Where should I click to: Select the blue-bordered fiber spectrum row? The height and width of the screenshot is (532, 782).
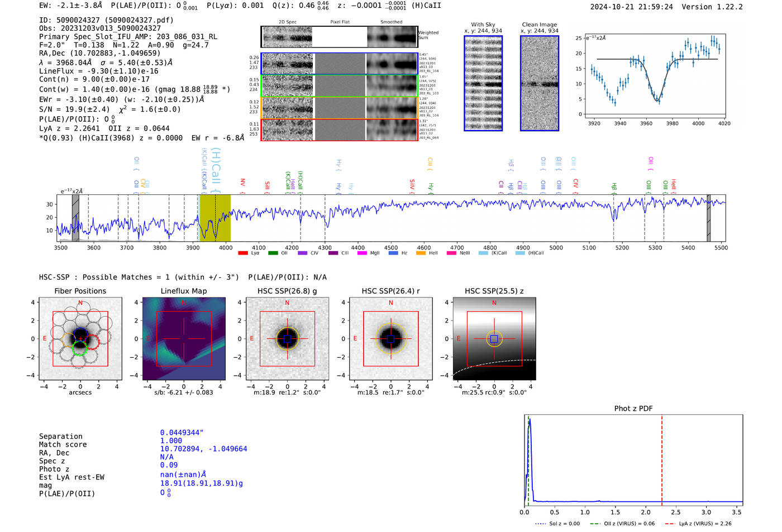340,64
